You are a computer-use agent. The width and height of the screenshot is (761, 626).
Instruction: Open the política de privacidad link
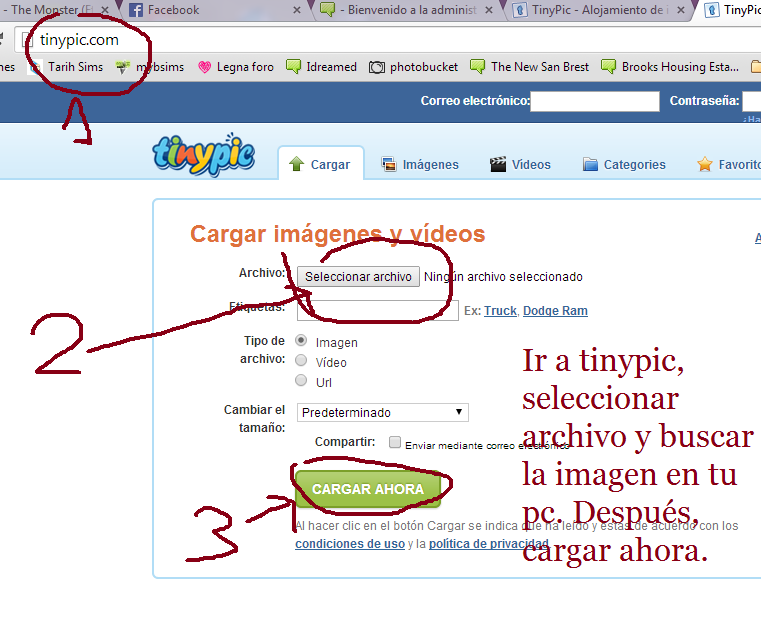coord(489,544)
